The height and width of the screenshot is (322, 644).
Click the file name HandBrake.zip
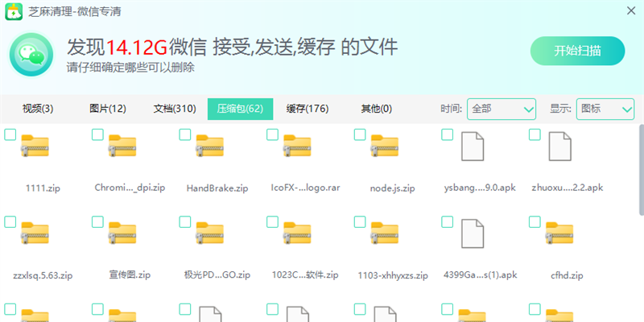coord(217,188)
